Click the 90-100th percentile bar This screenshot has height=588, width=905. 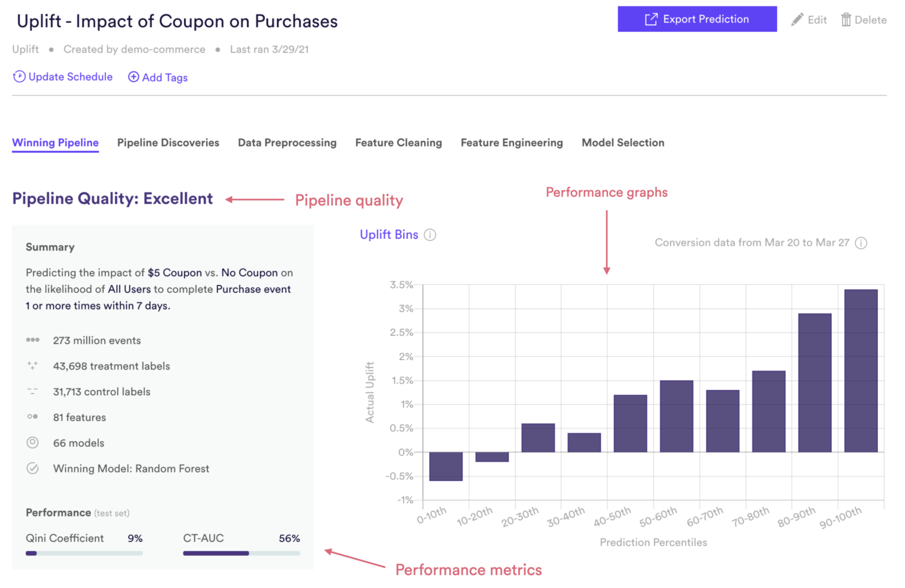pyautogui.click(x=860, y=371)
